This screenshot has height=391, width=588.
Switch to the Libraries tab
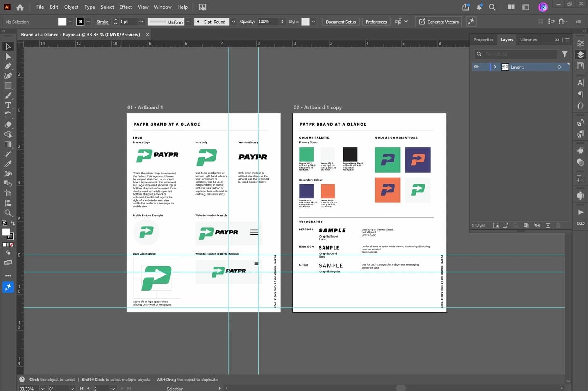tap(528, 40)
